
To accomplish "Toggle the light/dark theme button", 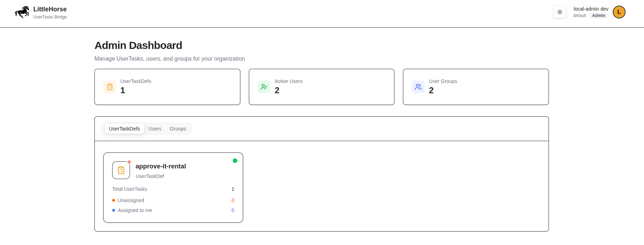I will 560,12.
